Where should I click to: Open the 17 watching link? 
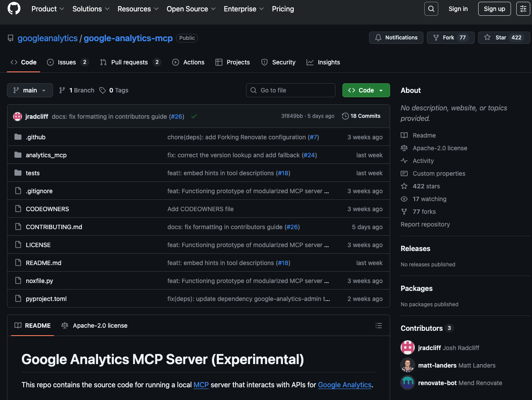(x=423, y=199)
